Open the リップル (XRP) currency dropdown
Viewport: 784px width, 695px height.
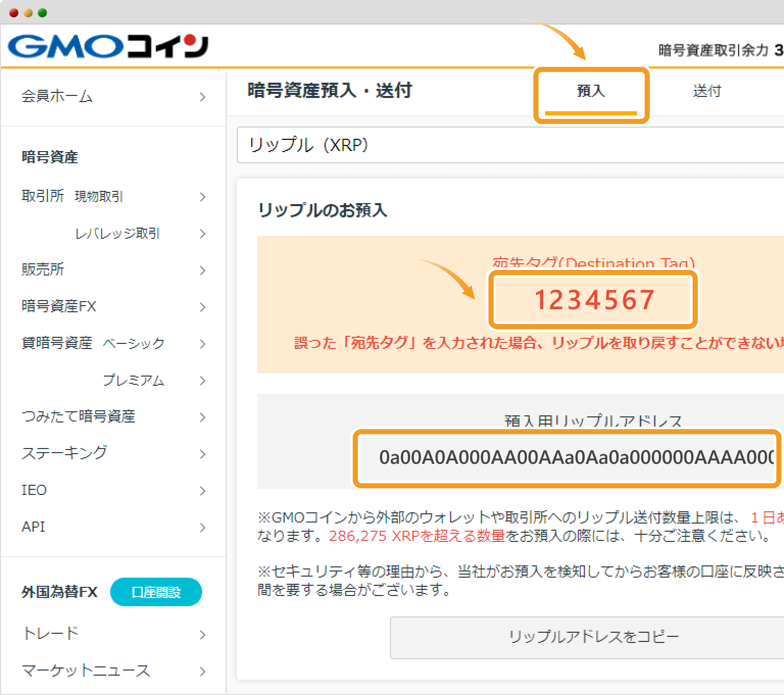click(510, 145)
